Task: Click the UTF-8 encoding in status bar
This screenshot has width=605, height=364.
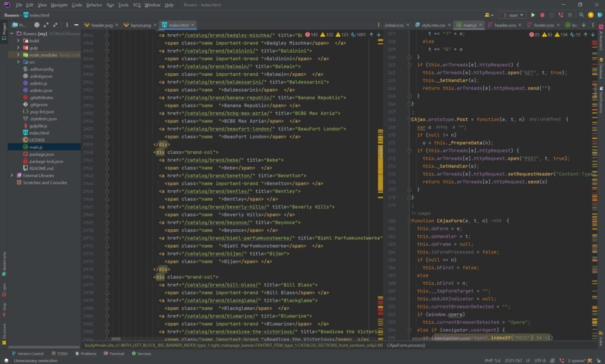Action: click(540, 360)
